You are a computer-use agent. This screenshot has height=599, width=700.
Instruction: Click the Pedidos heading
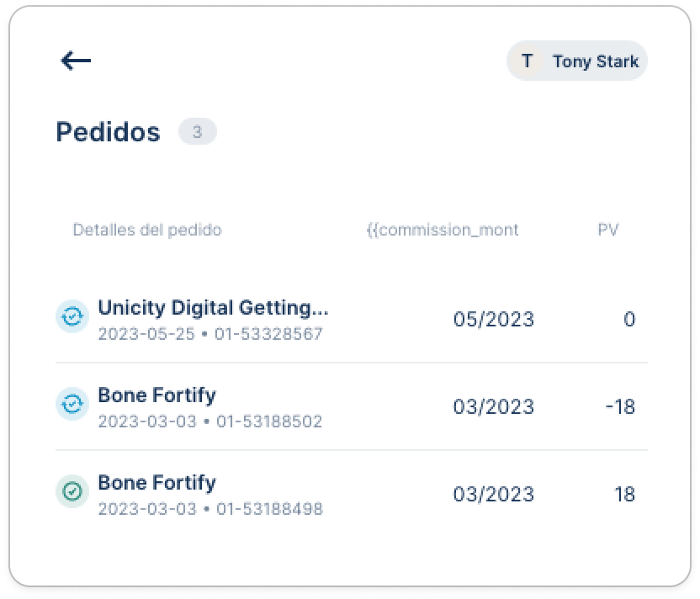[x=108, y=133]
